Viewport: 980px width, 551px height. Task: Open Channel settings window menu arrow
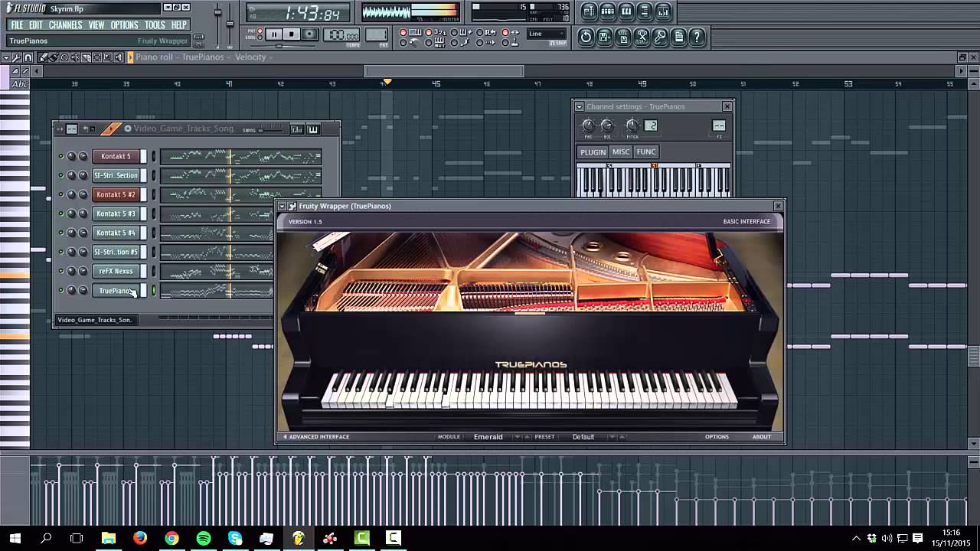pos(580,106)
